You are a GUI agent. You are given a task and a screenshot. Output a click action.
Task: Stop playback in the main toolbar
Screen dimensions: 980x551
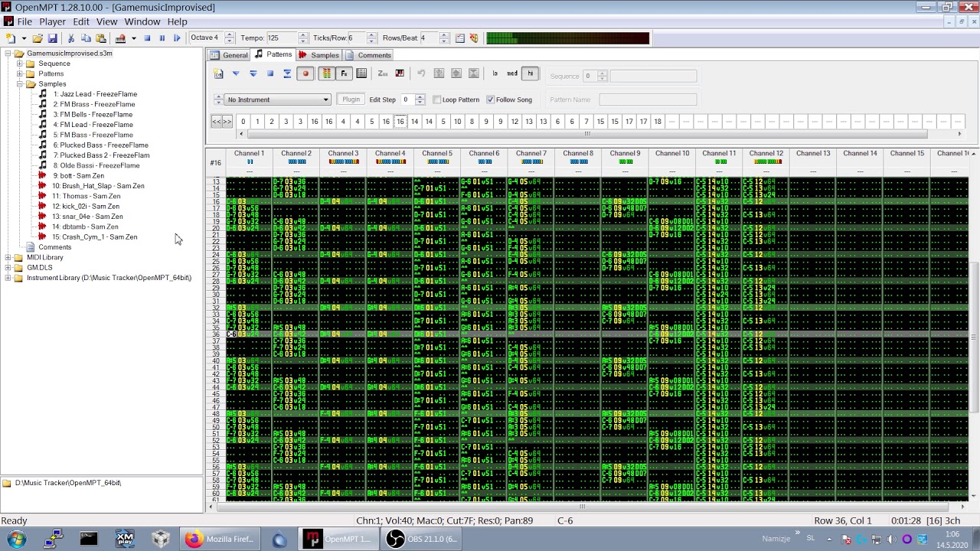(147, 38)
